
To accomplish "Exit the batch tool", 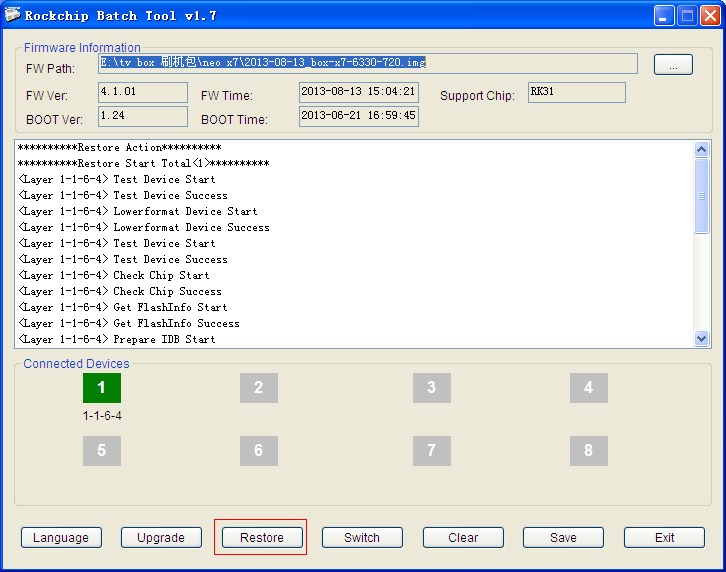I will coord(664,537).
